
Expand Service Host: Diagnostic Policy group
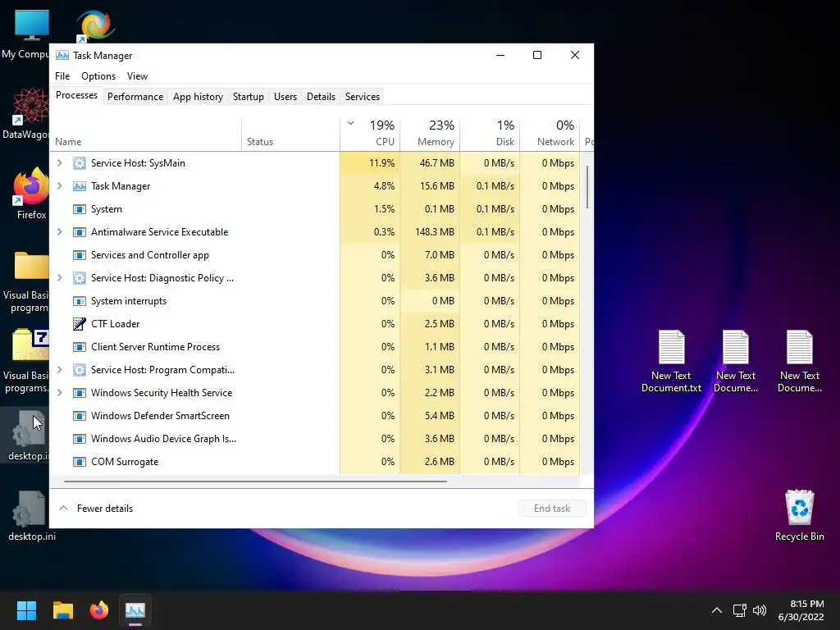click(60, 278)
